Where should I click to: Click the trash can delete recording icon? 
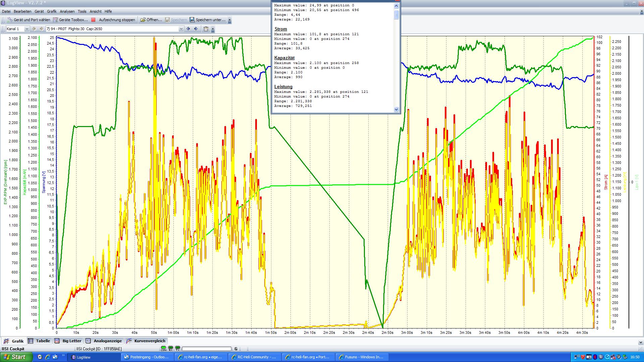206,29
